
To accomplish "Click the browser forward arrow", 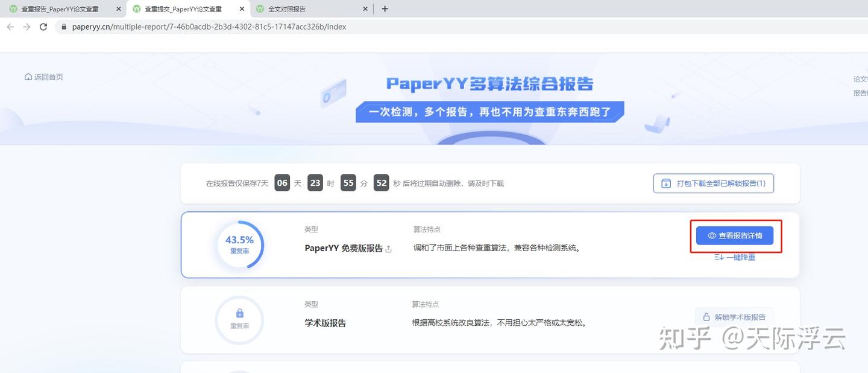I will tap(27, 27).
